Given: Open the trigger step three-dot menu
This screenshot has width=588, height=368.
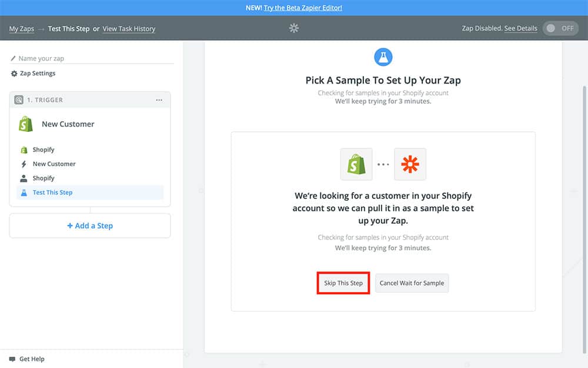Looking at the screenshot, I should tap(159, 100).
